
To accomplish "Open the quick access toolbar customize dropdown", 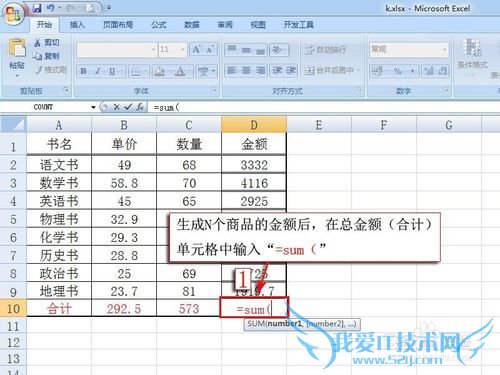I will [109, 8].
